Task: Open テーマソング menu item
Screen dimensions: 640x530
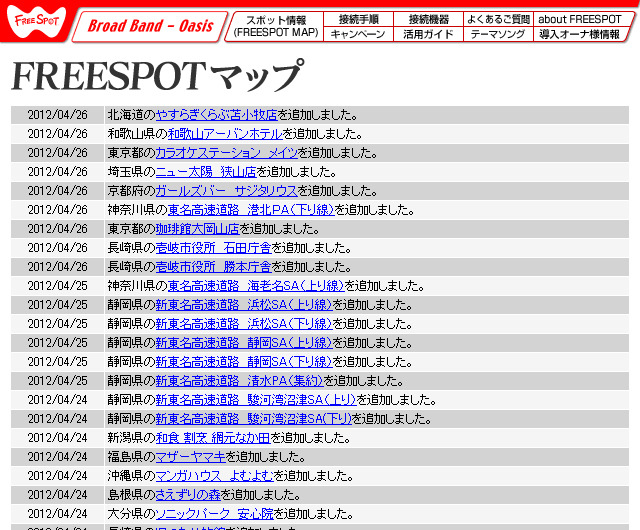Action: [498, 34]
